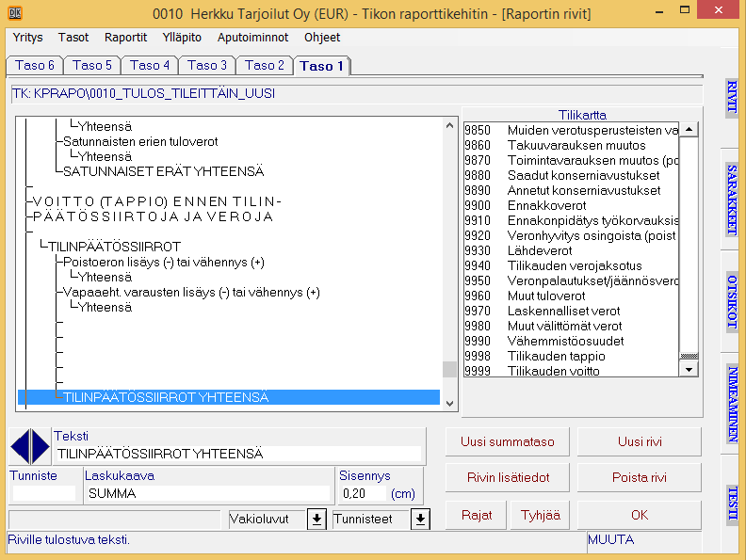This screenshot has width=746, height=560.
Task: Select account 9970 Laskennalliset verot
Action: (571, 311)
